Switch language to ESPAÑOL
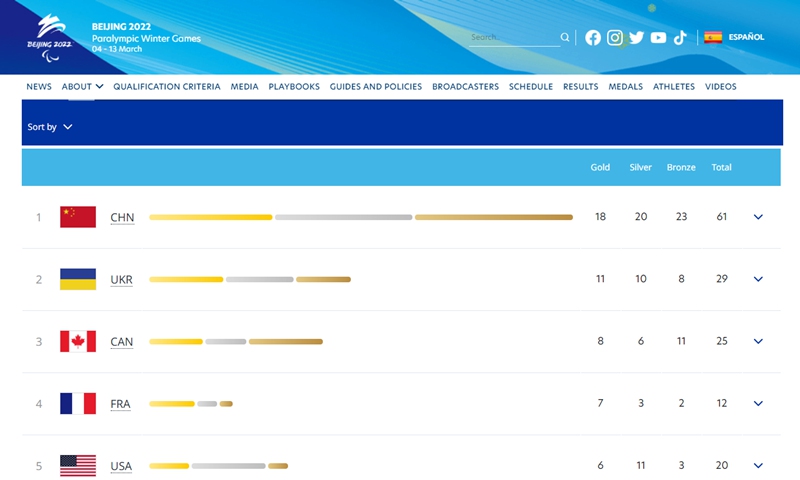Viewport: 800px width, 480px height. click(746, 37)
